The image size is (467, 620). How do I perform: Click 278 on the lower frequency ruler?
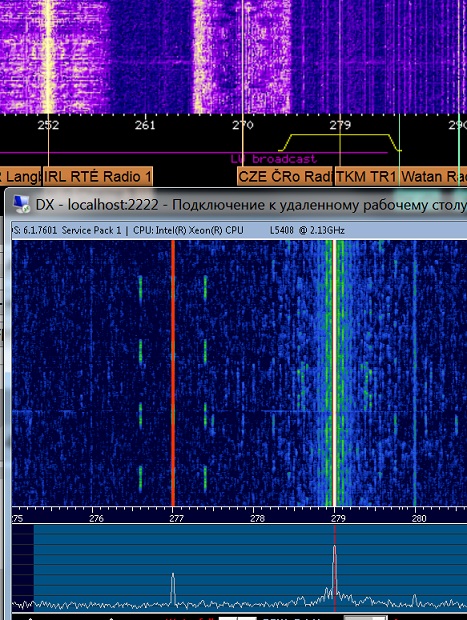(257, 518)
